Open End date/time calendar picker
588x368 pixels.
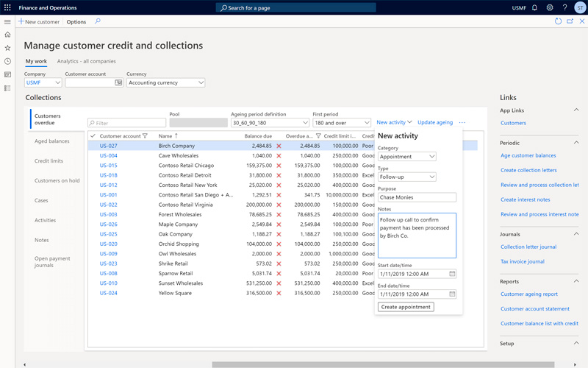coord(452,294)
